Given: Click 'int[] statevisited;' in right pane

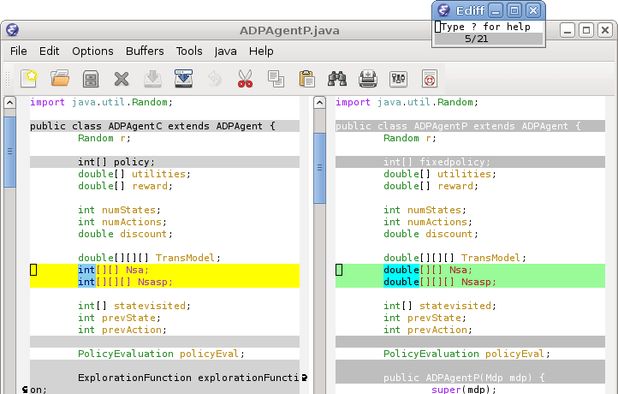Looking at the screenshot, I should tap(440, 306).
